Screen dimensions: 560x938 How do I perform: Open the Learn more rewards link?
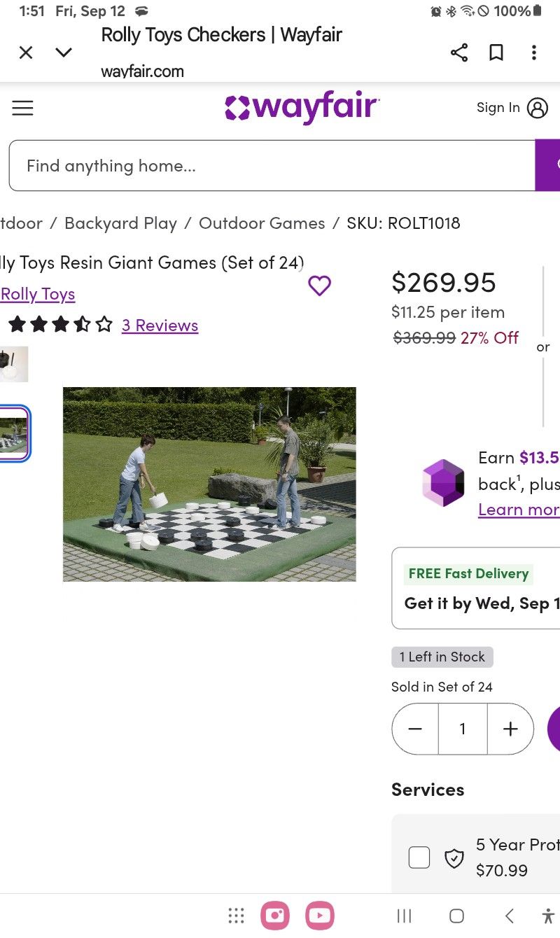point(518,510)
